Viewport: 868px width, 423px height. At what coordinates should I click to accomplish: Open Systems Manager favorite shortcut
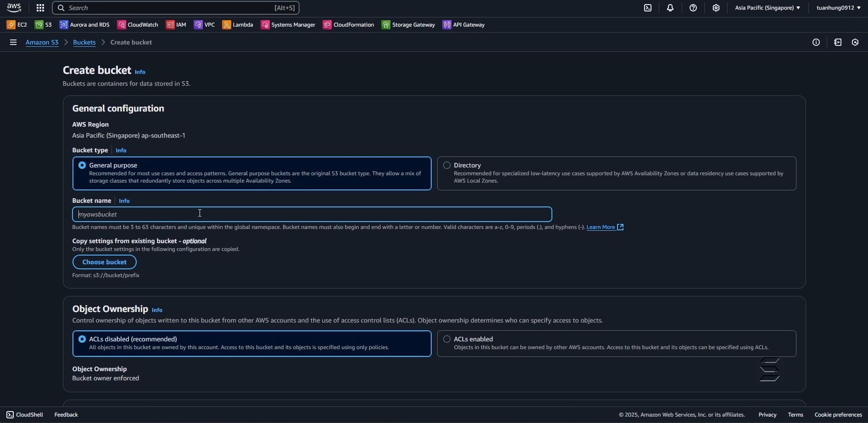coord(289,25)
